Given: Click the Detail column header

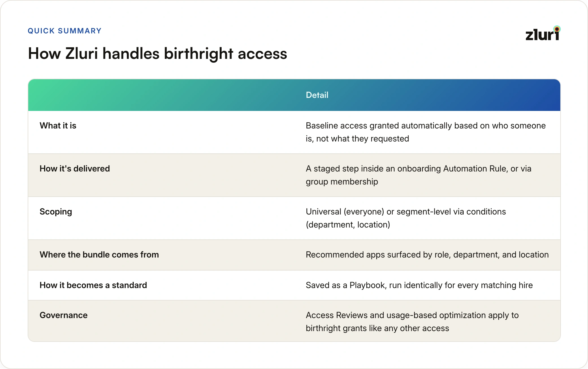Looking at the screenshot, I should point(317,95).
